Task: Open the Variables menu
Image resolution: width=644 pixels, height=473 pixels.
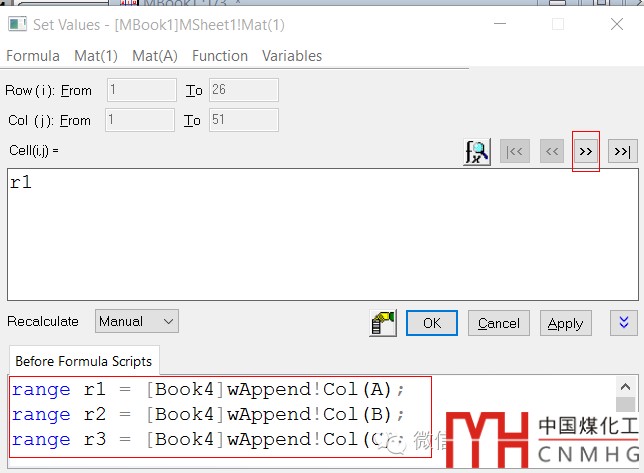Action: (292, 56)
